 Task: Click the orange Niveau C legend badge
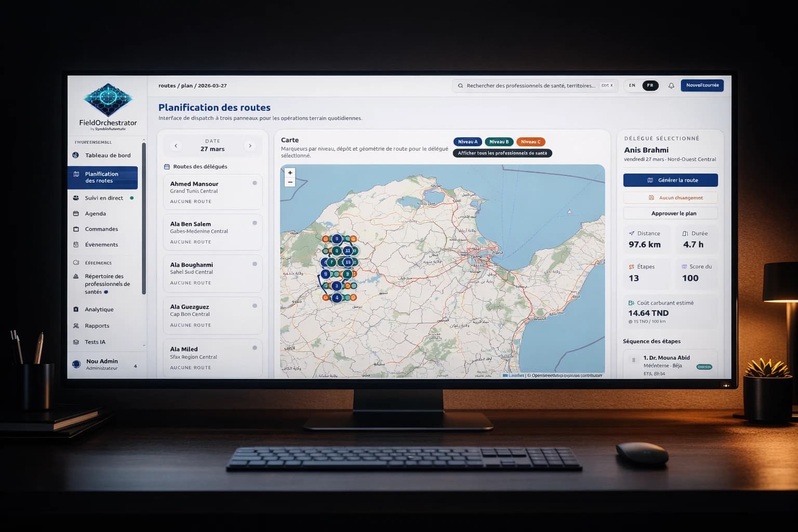pyautogui.click(x=530, y=141)
